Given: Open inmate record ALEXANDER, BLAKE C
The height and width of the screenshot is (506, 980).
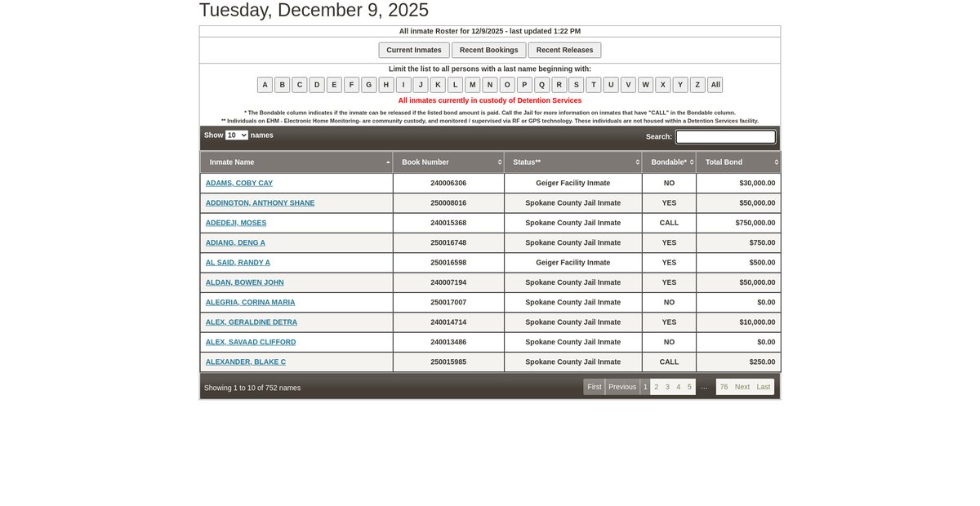Looking at the screenshot, I should coord(245,362).
